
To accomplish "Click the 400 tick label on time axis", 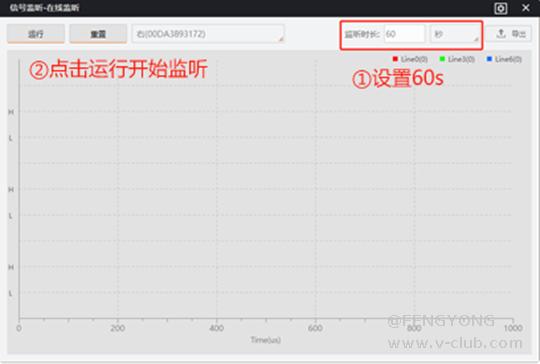I will pos(217,328).
